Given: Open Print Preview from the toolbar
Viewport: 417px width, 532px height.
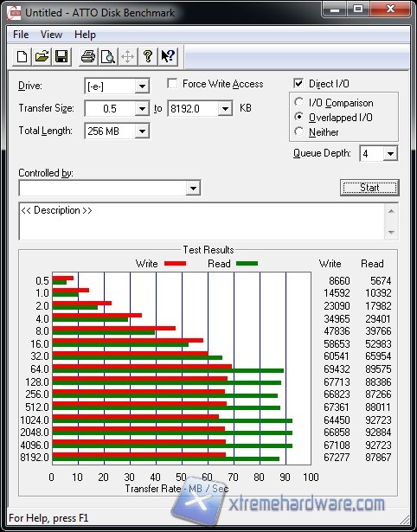Looking at the screenshot, I should click(x=108, y=57).
